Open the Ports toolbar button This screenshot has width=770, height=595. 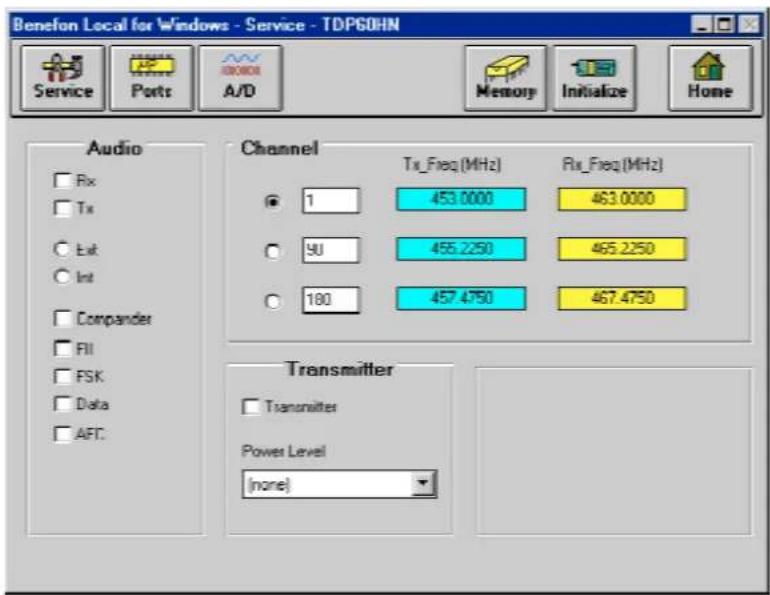click(x=151, y=78)
